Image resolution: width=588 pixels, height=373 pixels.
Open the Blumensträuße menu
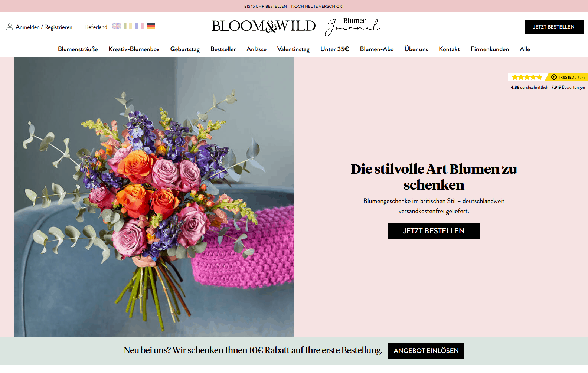point(78,49)
